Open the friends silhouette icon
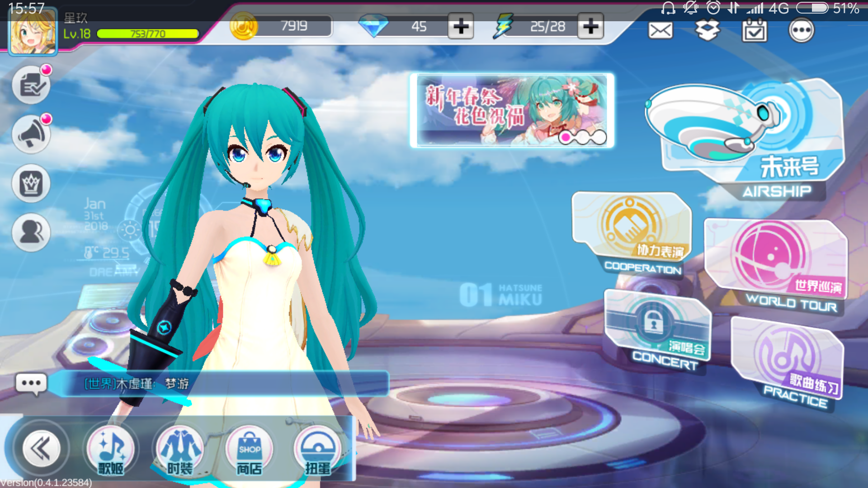Viewport: 868px width, 488px height. [x=31, y=232]
